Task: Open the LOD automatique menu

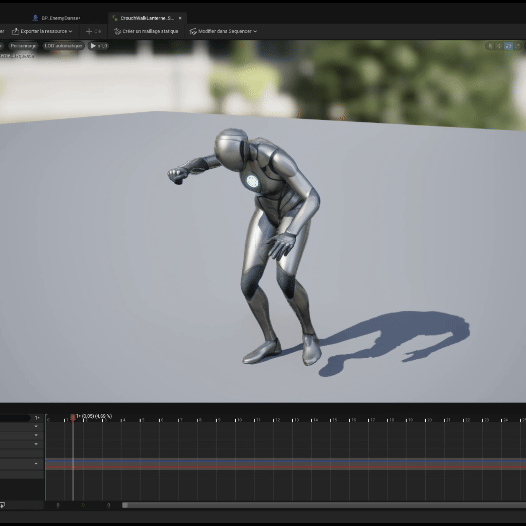Action: click(63, 46)
